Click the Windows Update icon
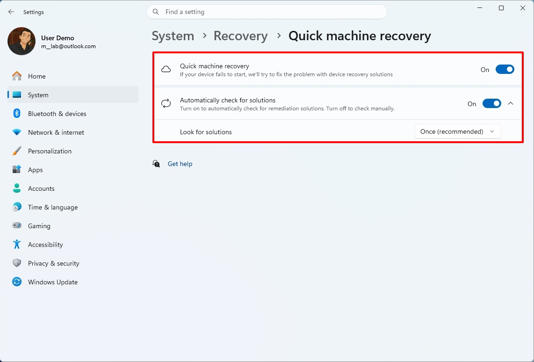The width and height of the screenshot is (534, 362). tap(17, 282)
